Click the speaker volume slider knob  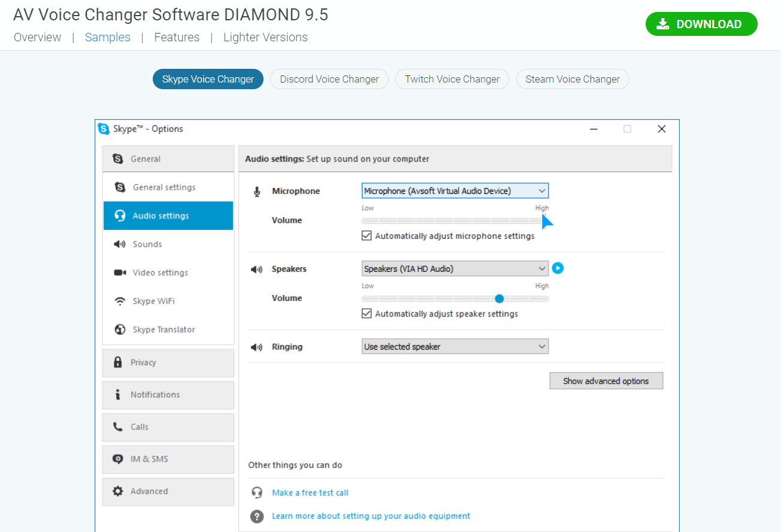click(499, 299)
